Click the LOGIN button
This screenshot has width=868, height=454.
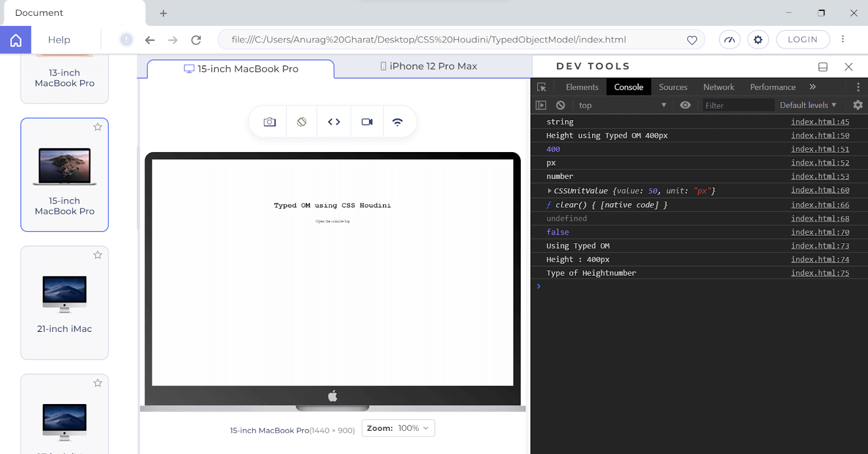tap(803, 40)
